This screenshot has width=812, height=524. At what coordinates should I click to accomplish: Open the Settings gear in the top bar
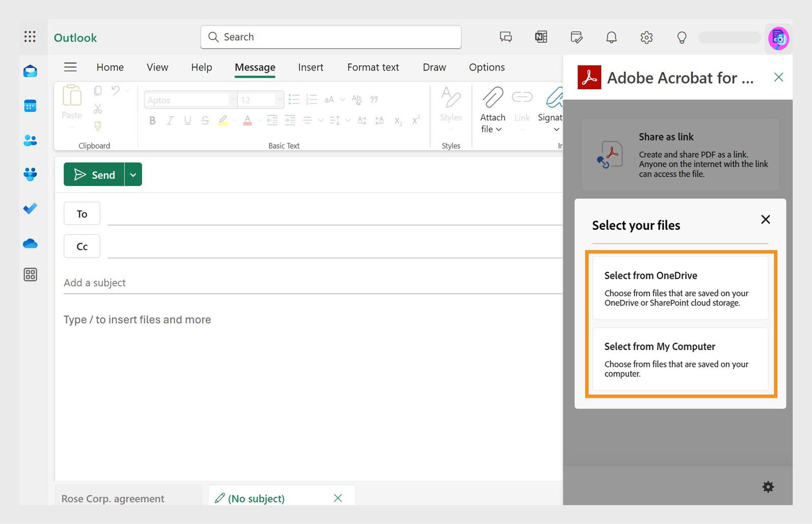pyautogui.click(x=646, y=37)
